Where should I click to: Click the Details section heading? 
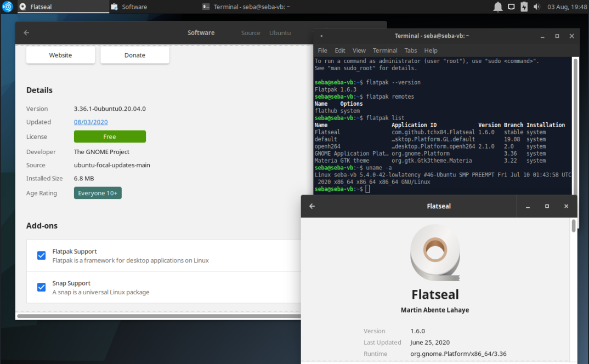(39, 90)
